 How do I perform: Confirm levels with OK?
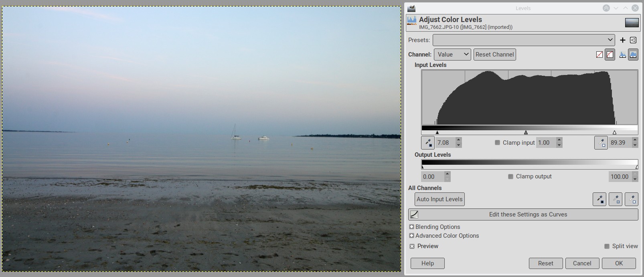(619, 263)
